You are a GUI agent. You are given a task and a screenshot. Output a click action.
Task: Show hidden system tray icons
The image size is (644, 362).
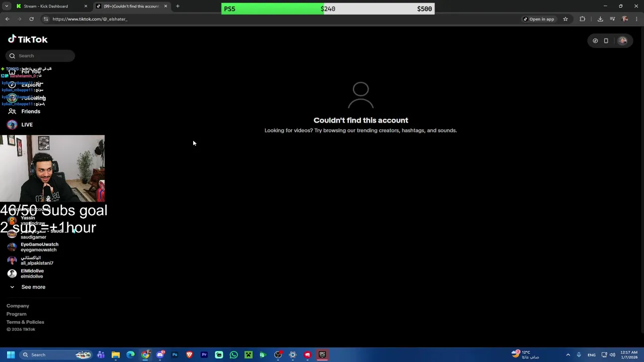coord(568,355)
